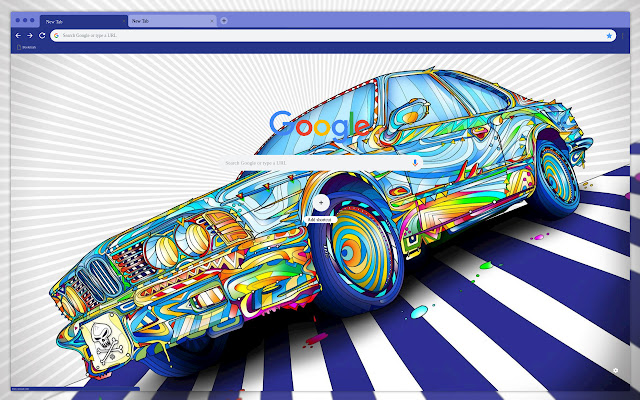Reload the page
Screen dimensions: 640x400
(42, 36)
